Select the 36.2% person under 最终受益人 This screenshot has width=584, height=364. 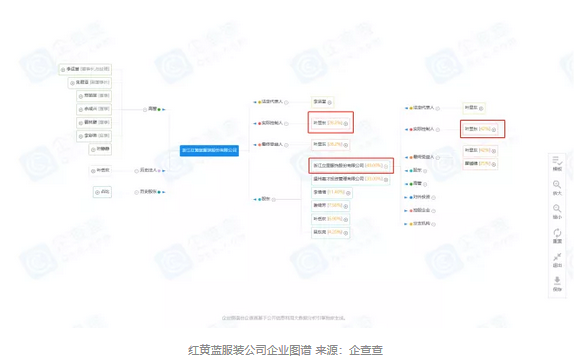point(330,144)
